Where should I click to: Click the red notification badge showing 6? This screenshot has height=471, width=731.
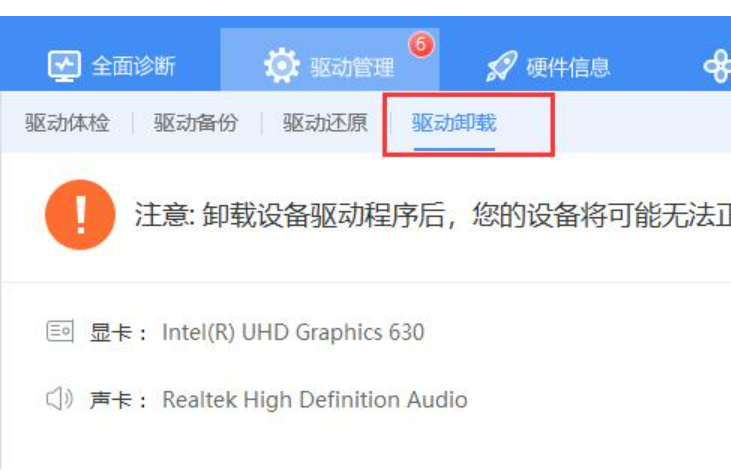click(421, 44)
